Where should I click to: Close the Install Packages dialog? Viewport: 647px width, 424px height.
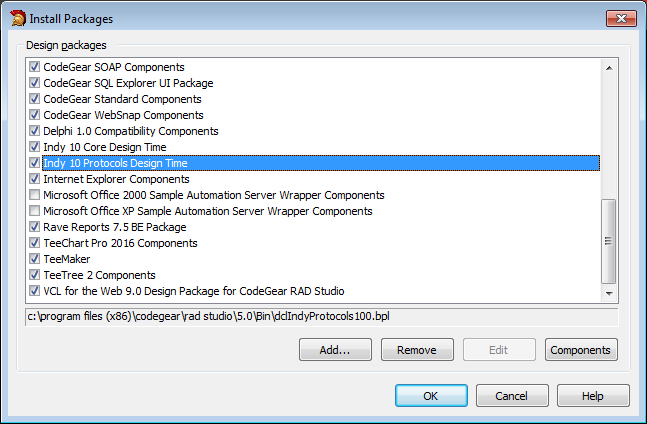(x=621, y=19)
